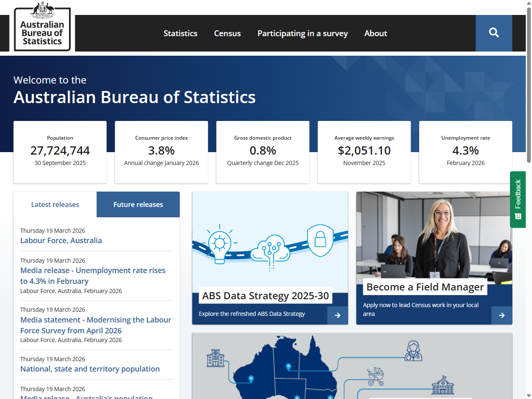This screenshot has width=532, height=399.
Task: Open Labour Force, Australia release
Action: coord(61,240)
